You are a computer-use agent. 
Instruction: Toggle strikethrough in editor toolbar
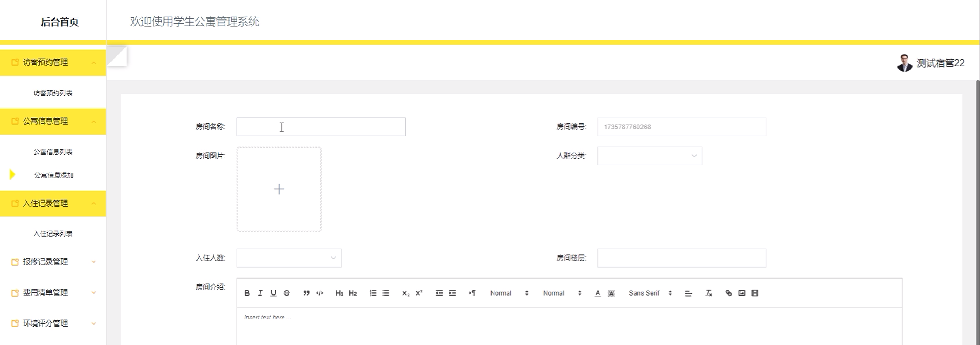pos(286,293)
